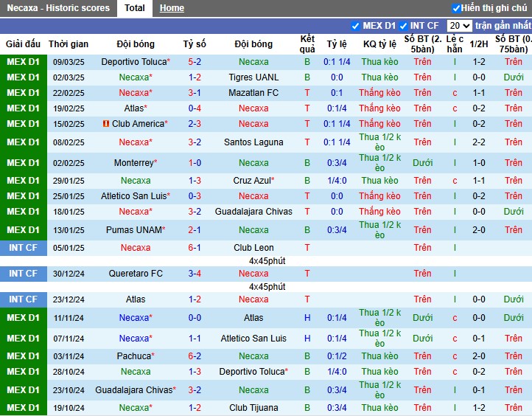Viewport: 532px width, 416px height.
Task: Click the red card icon beside Club America
Action: click(106, 124)
